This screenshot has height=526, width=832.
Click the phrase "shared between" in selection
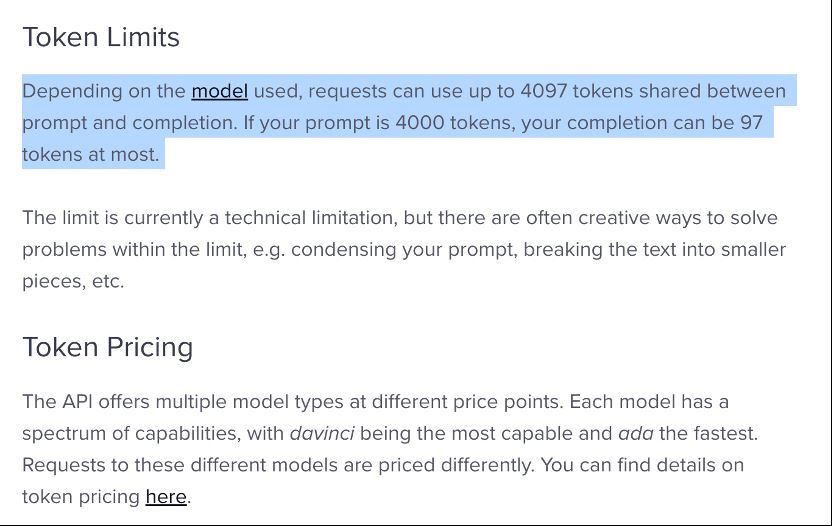click(x=712, y=91)
